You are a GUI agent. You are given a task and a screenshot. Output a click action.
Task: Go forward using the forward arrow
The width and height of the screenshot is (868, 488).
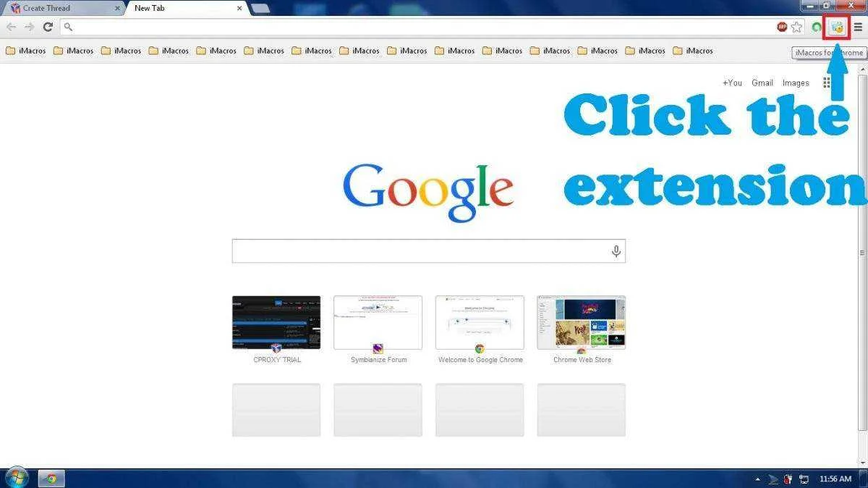(29, 27)
